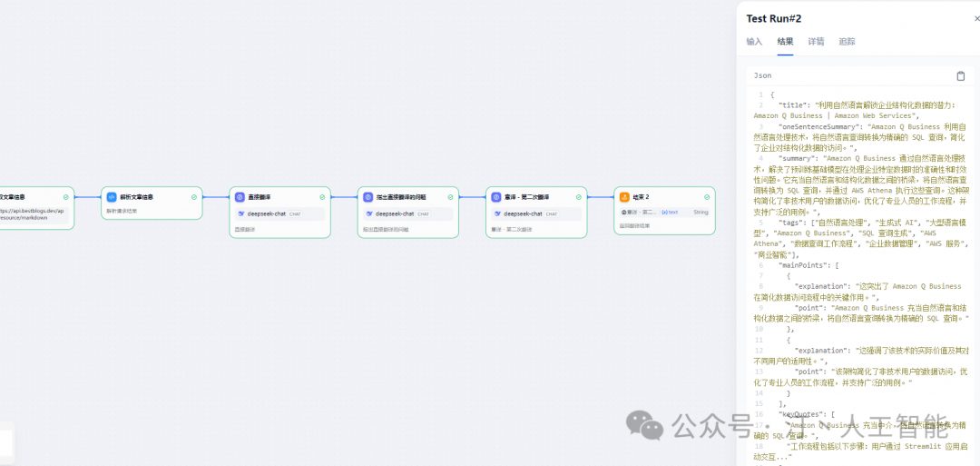Open the 详情 tab

pyautogui.click(x=816, y=42)
